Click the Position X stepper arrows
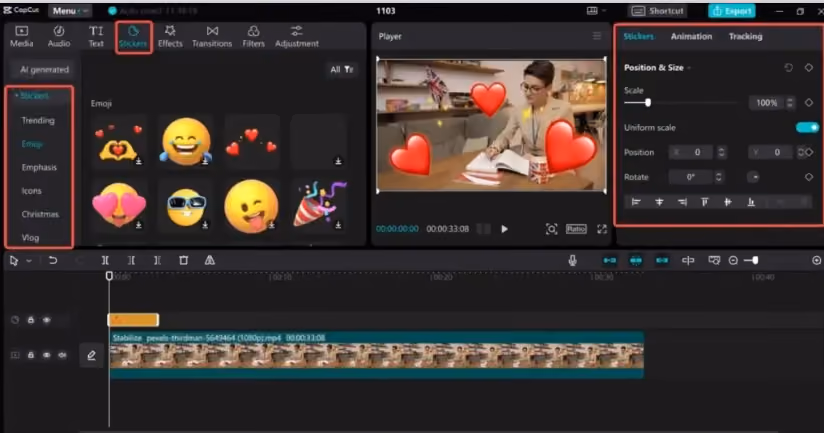 pyautogui.click(x=722, y=152)
